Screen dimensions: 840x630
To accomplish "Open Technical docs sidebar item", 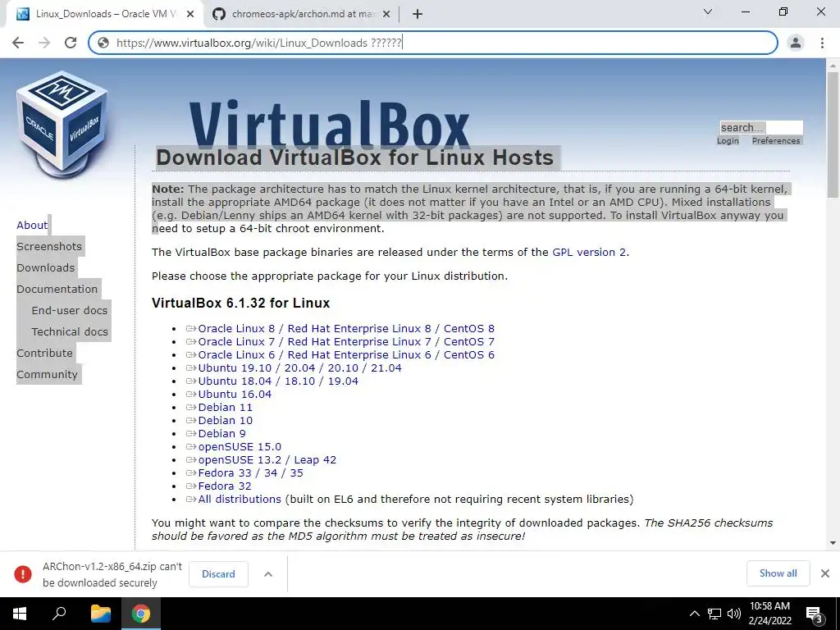I will coord(70,332).
